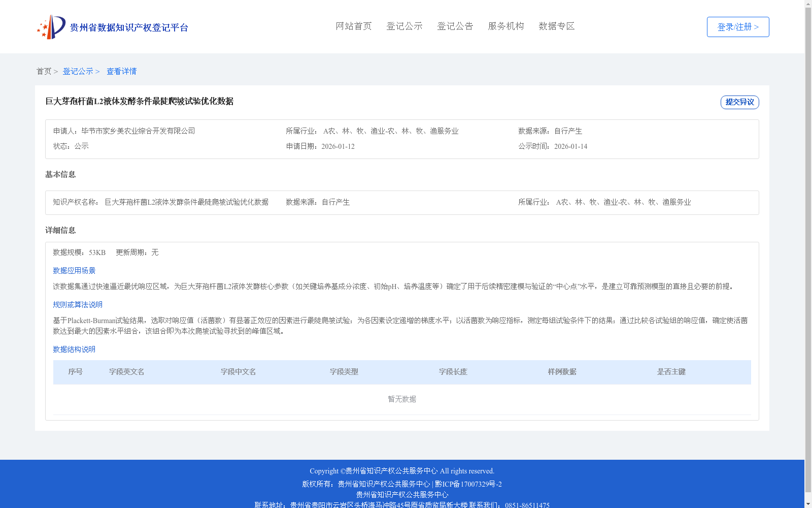Click the 数据规模 53KB value
Viewport: 812px width, 508px height.
pyautogui.click(x=97, y=252)
